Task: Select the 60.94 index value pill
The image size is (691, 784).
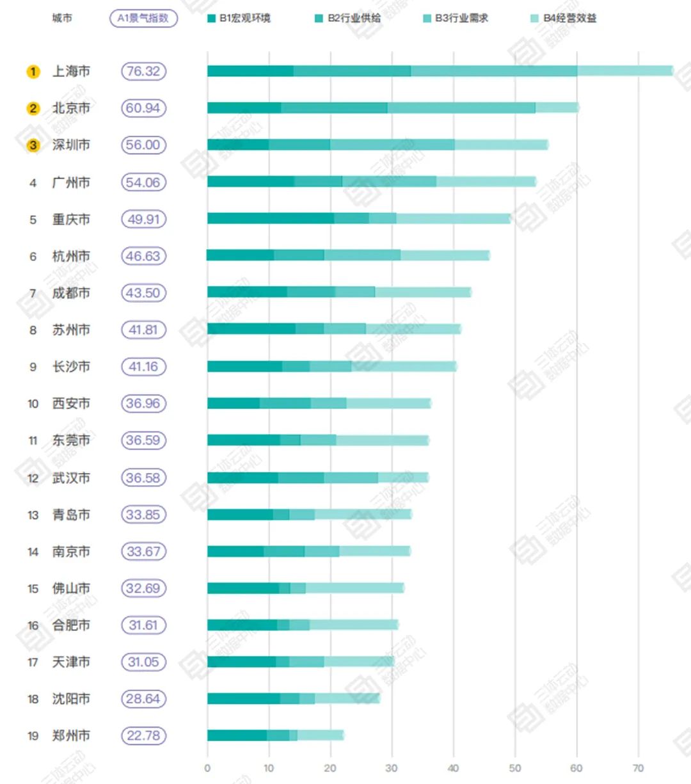Action: coord(143,108)
